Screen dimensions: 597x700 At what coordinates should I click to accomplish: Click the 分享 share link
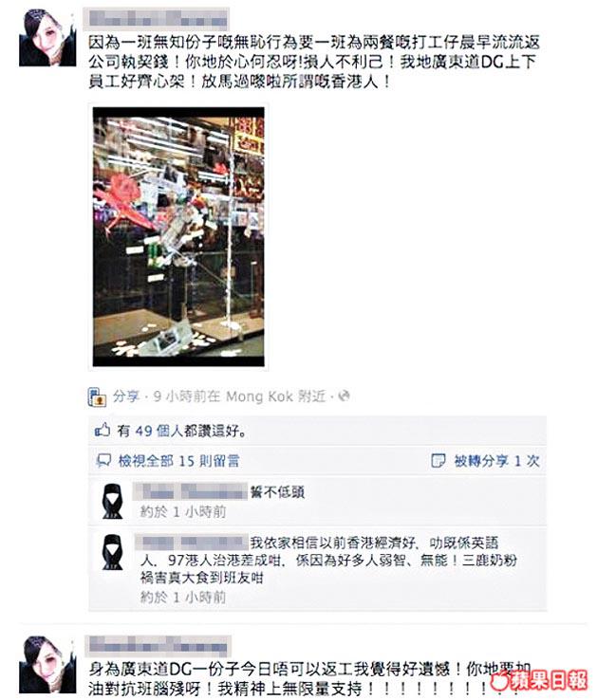[x=126, y=396]
